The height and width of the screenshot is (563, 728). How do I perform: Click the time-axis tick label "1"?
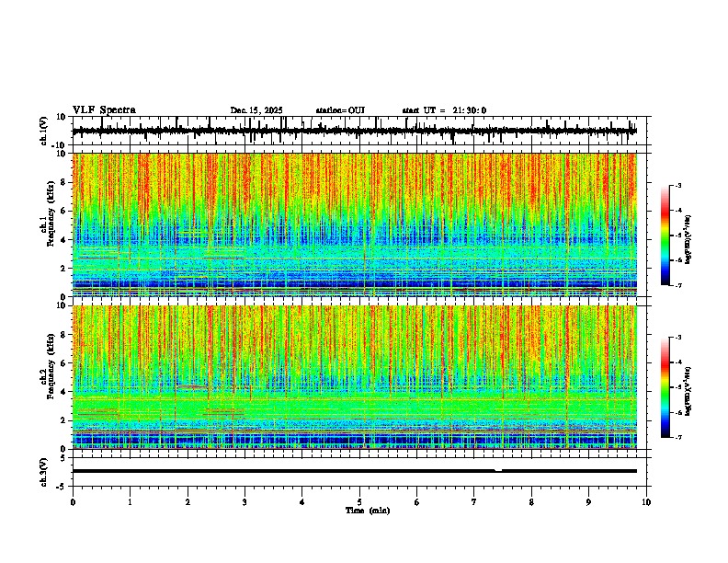[x=130, y=502]
